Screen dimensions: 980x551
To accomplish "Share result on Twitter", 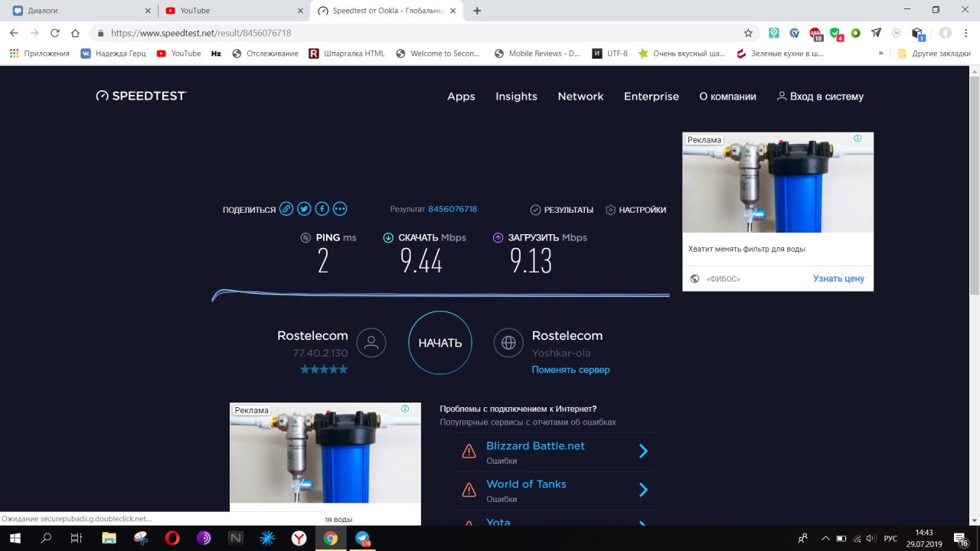I will pyautogui.click(x=304, y=209).
